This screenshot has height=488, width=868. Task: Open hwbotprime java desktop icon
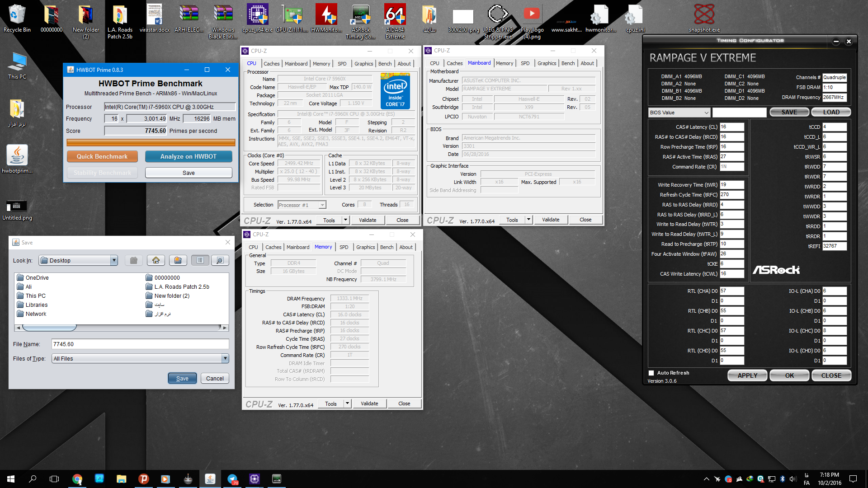click(17, 159)
